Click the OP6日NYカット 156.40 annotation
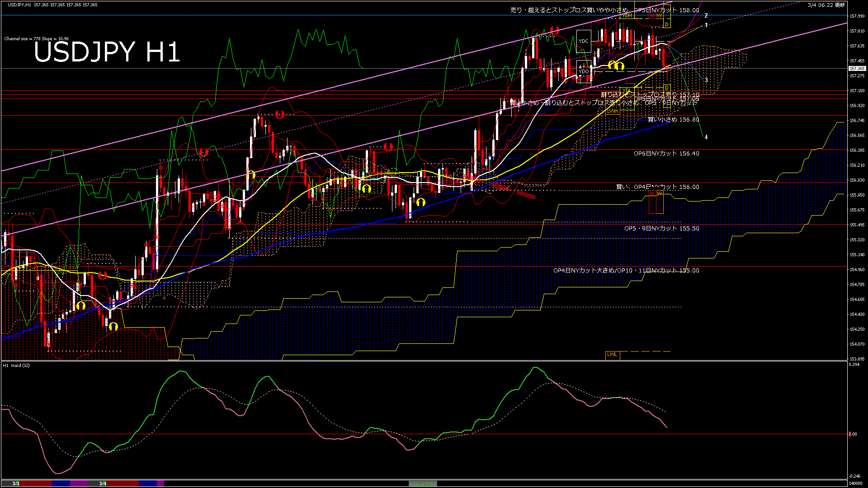 click(666, 154)
